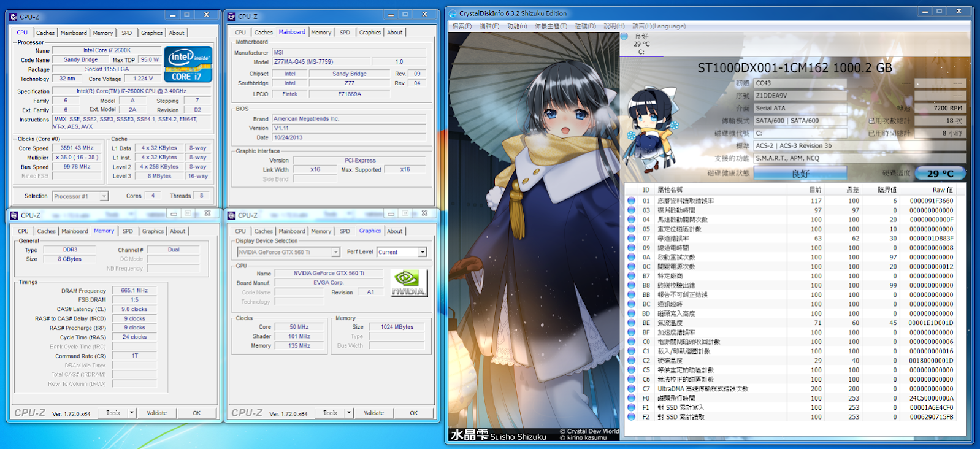Click the firmware field showing CC43
Screen dimensions: 980x449
[x=800, y=83]
